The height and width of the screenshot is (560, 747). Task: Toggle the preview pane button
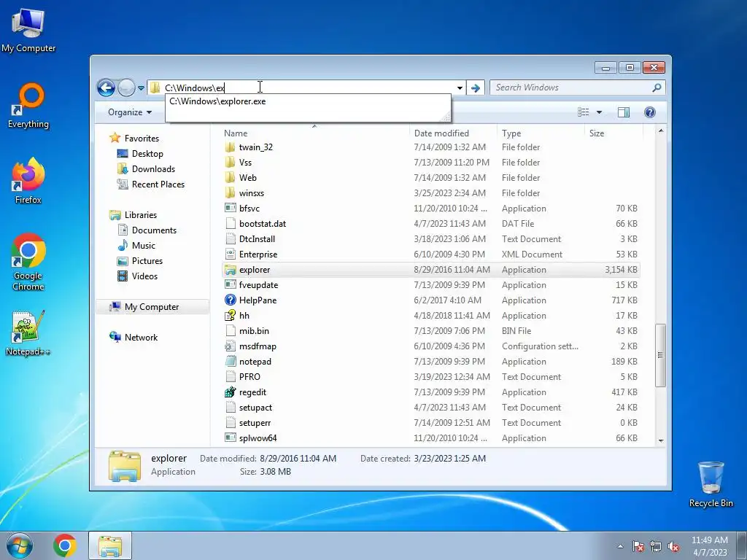[x=623, y=112]
